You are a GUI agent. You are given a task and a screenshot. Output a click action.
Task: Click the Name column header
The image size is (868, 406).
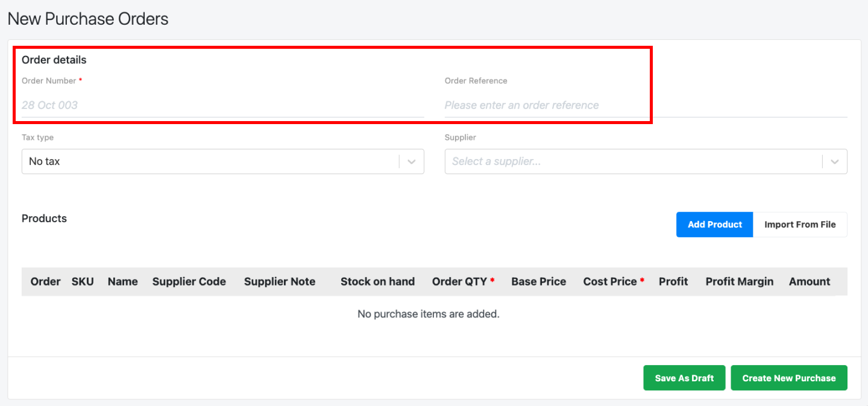tap(123, 281)
